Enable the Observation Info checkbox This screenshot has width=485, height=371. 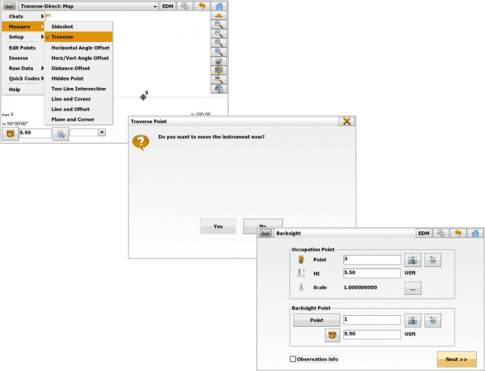(293, 359)
